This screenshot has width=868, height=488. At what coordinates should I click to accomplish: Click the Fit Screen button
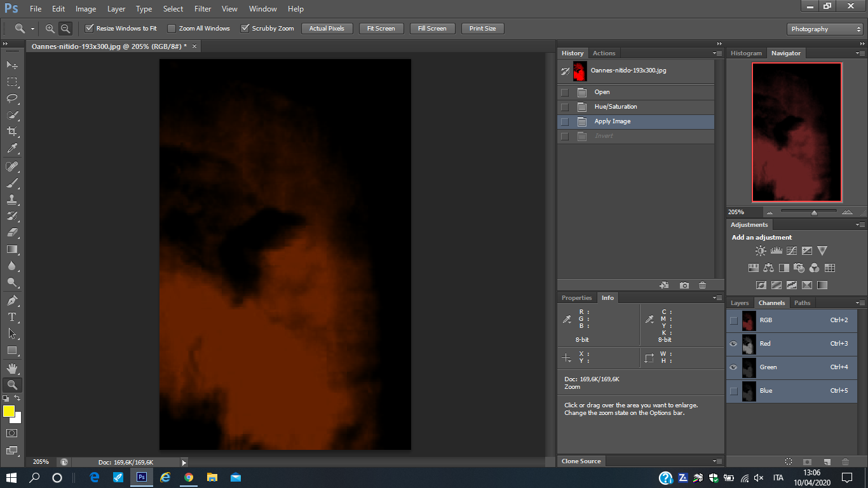tap(381, 29)
